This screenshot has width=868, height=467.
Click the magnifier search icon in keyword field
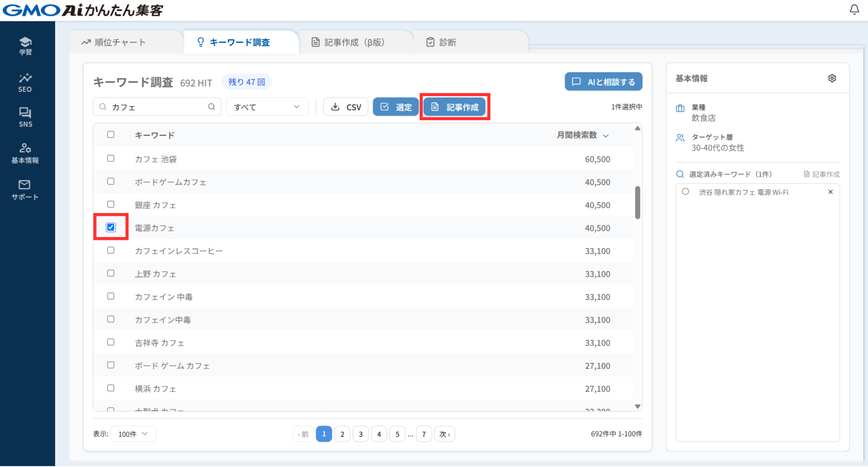pyautogui.click(x=211, y=107)
